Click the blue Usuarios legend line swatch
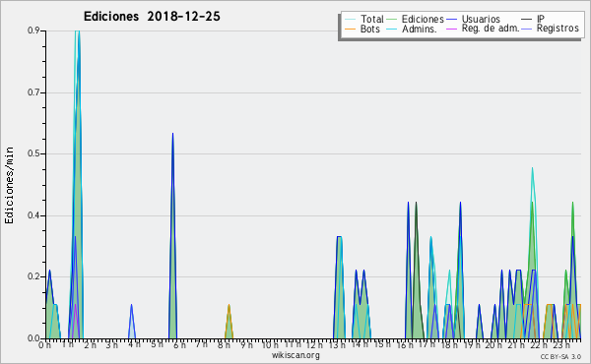 point(451,20)
